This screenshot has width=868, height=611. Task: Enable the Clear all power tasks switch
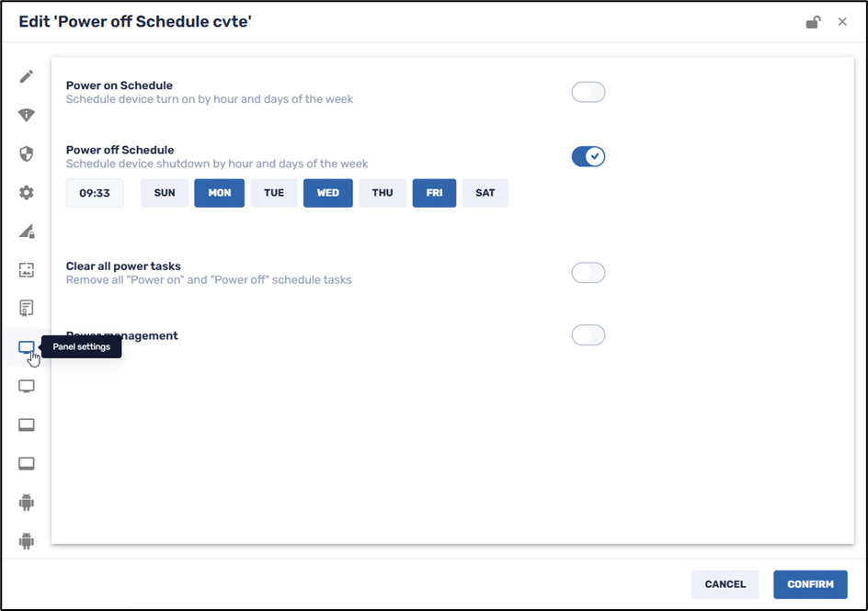(588, 272)
